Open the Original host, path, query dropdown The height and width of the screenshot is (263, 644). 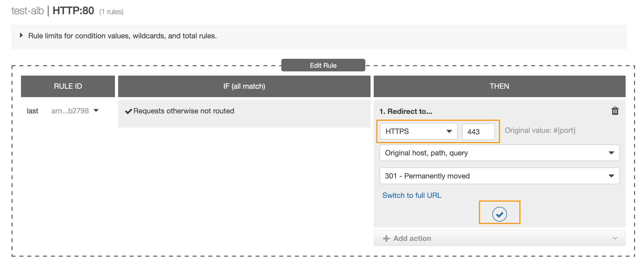click(499, 153)
